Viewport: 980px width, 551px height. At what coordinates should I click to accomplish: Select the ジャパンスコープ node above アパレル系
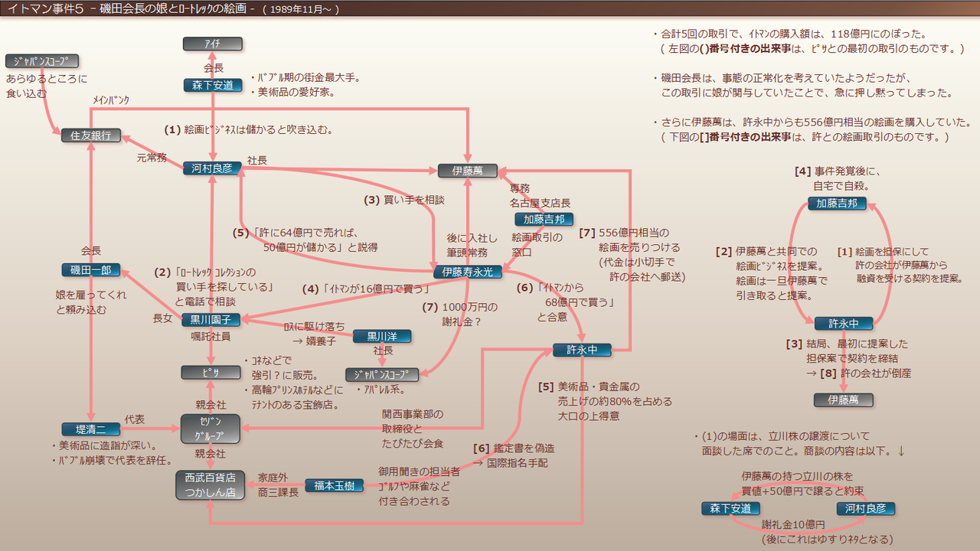(x=382, y=374)
